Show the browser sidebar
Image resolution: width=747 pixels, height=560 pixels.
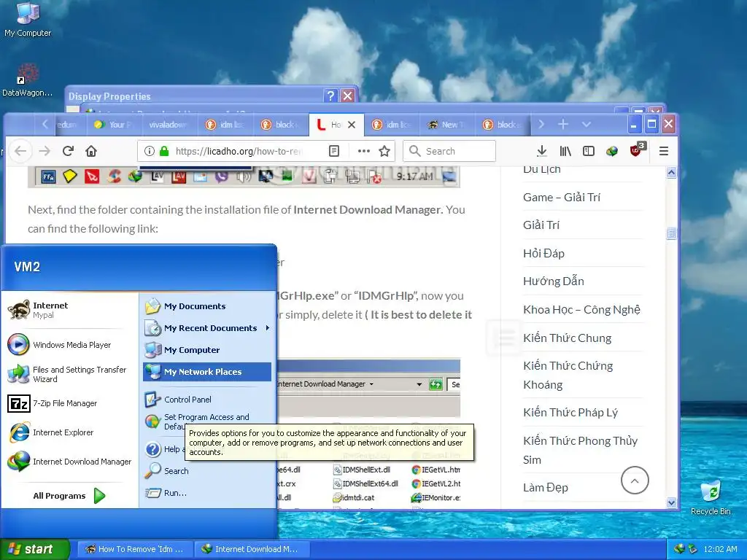pos(589,151)
